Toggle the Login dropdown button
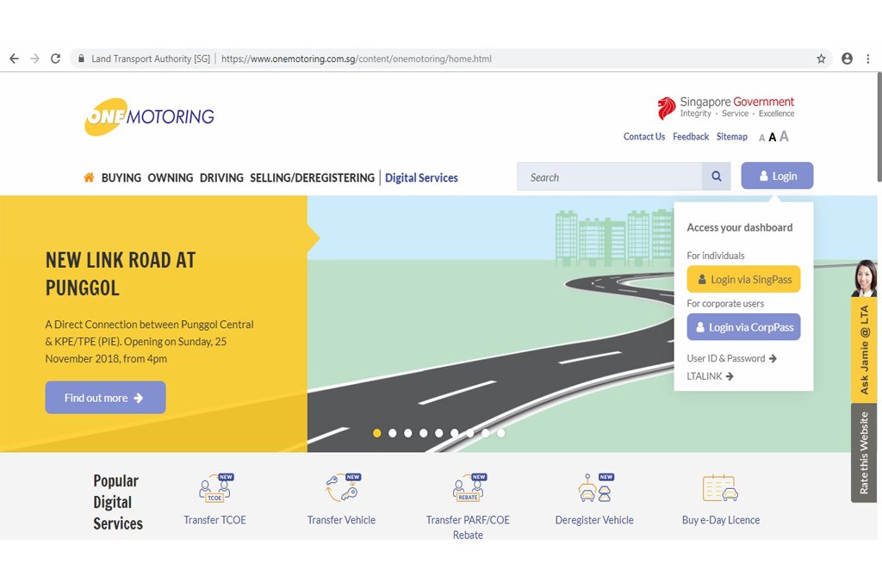 (777, 176)
